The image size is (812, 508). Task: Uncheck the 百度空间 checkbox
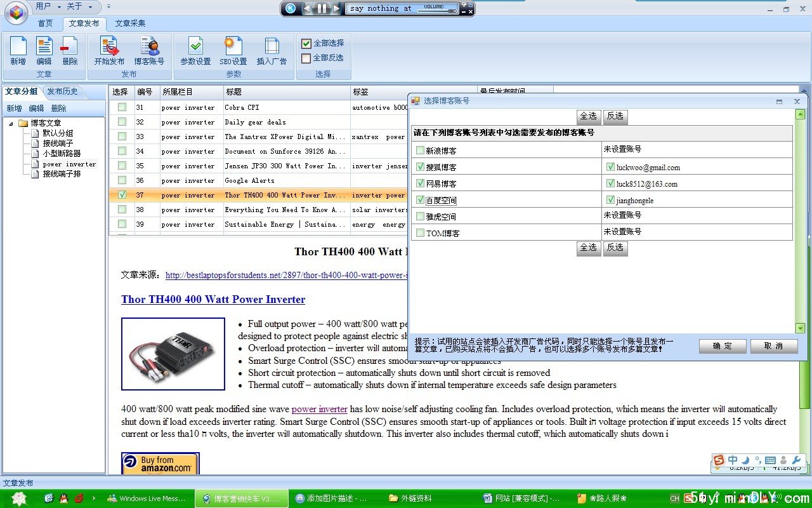421,200
